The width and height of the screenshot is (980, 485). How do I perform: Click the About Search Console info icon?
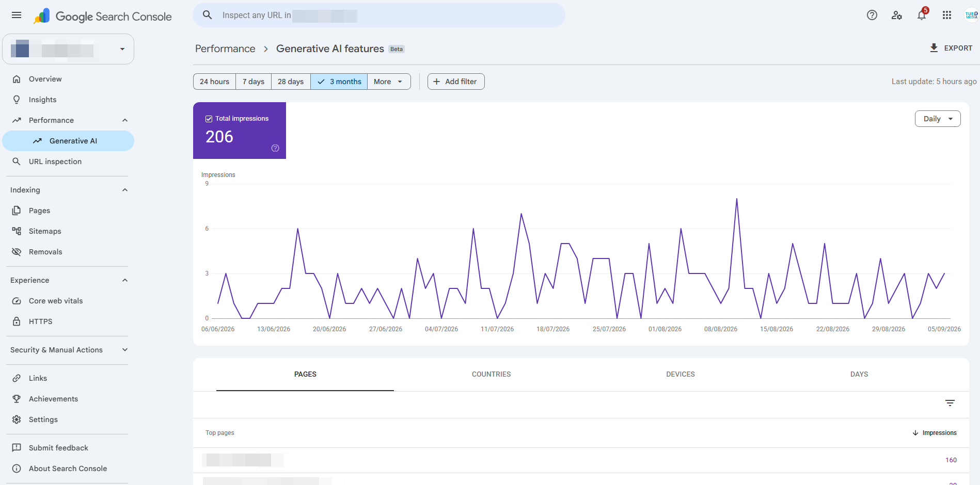tap(17, 468)
